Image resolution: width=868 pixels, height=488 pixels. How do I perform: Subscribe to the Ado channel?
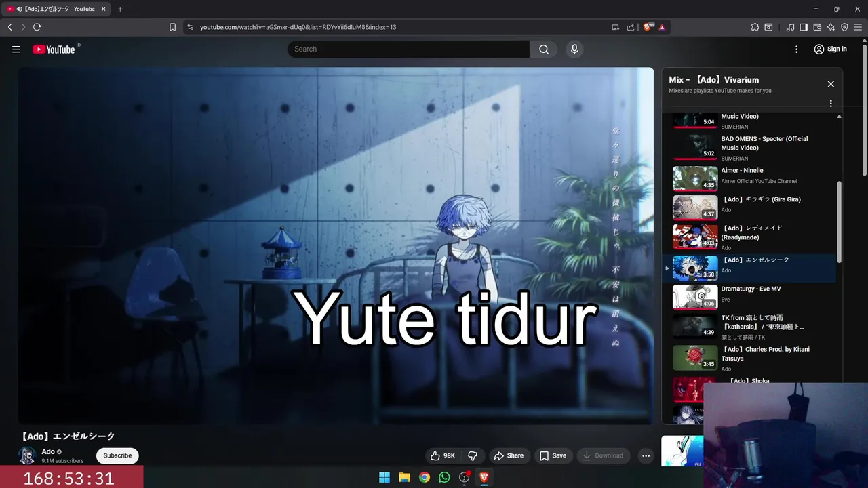117,455
